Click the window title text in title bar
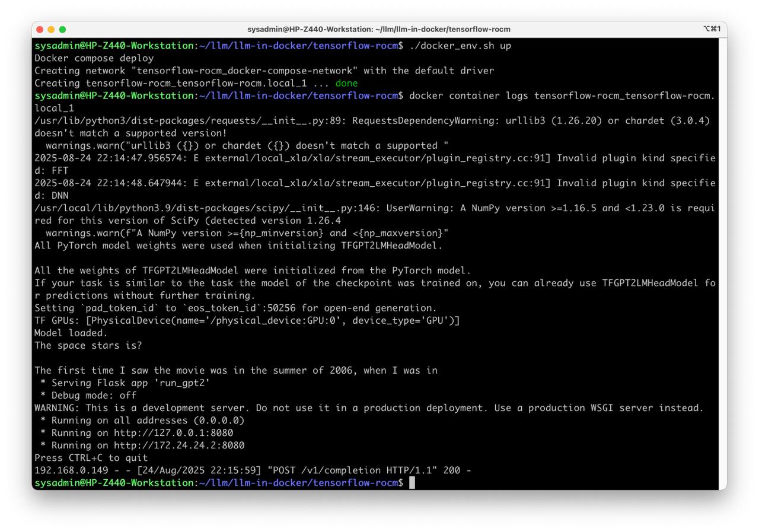 pos(379,30)
